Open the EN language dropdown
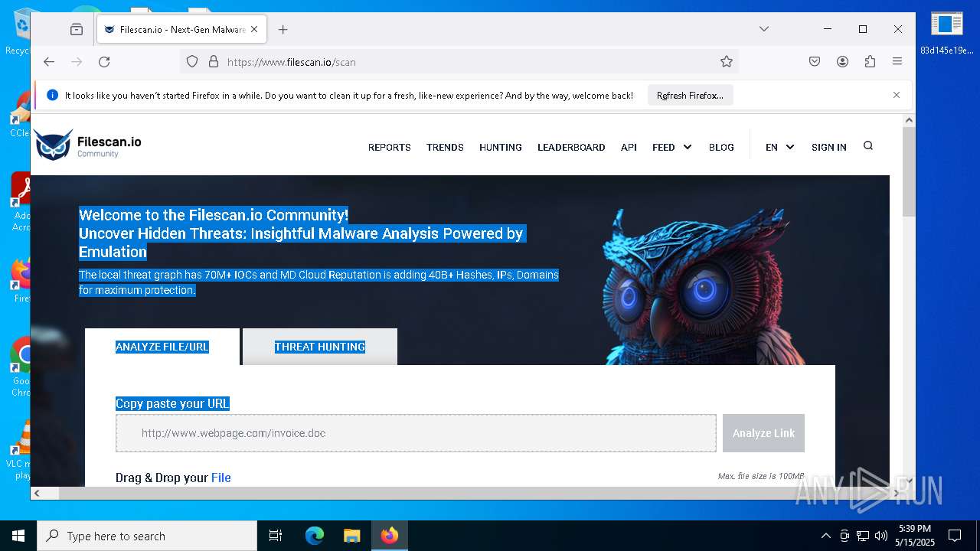The width and height of the screenshot is (980, 551). (780, 147)
